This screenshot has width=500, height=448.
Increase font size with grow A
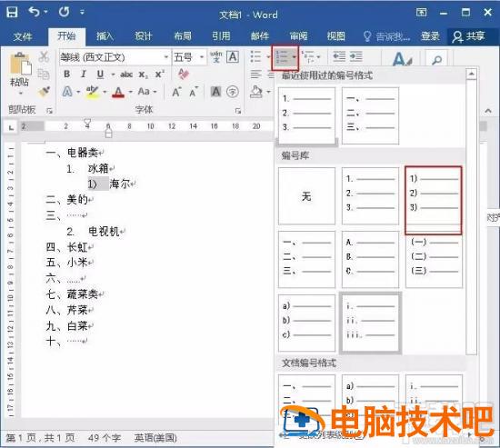point(176,92)
